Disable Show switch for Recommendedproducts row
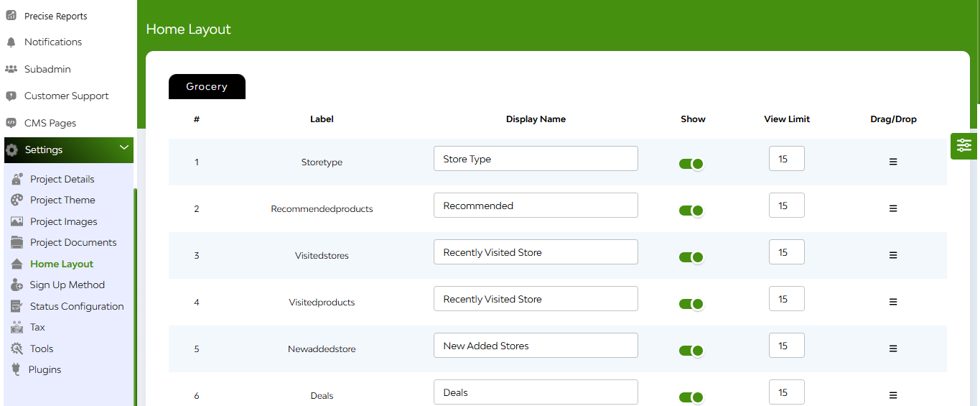The image size is (980, 406). [x=691, y=211]
